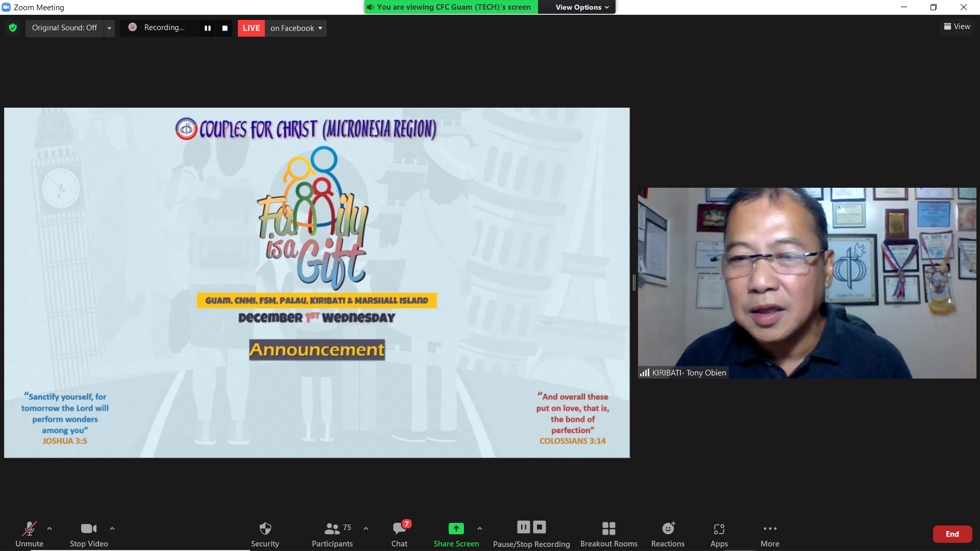Click the divider handle between screen and video
Viewport: 980px width, 551px height.
pyautogui.click(x=634, y=283)
